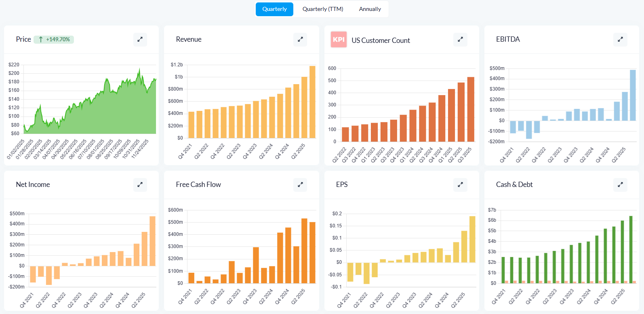Expand the Revenue chart
The width and height of the screenshot is (644, 314).
point(300,40)
